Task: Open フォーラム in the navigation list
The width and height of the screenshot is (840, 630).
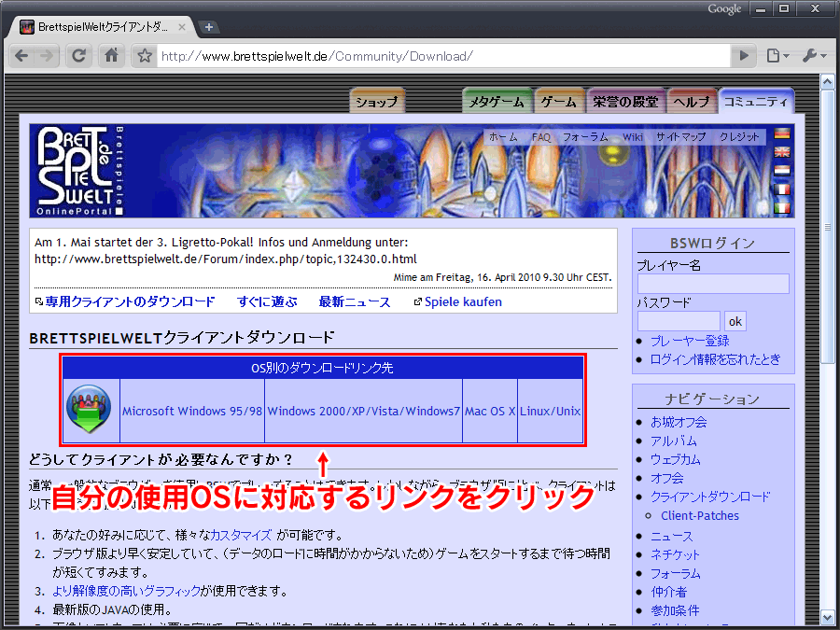Action: point(675,574)
